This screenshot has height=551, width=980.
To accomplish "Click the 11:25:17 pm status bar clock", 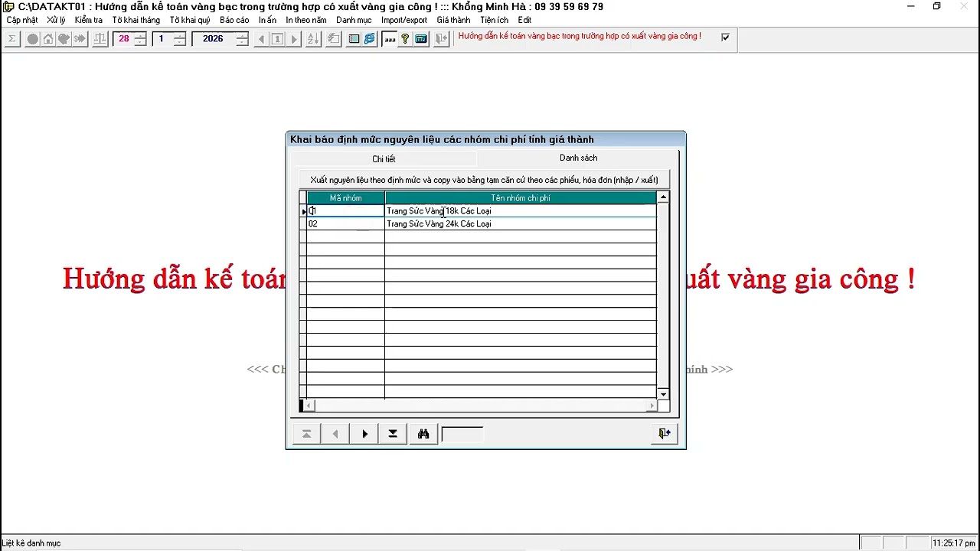I will click(x=953, y=543).
